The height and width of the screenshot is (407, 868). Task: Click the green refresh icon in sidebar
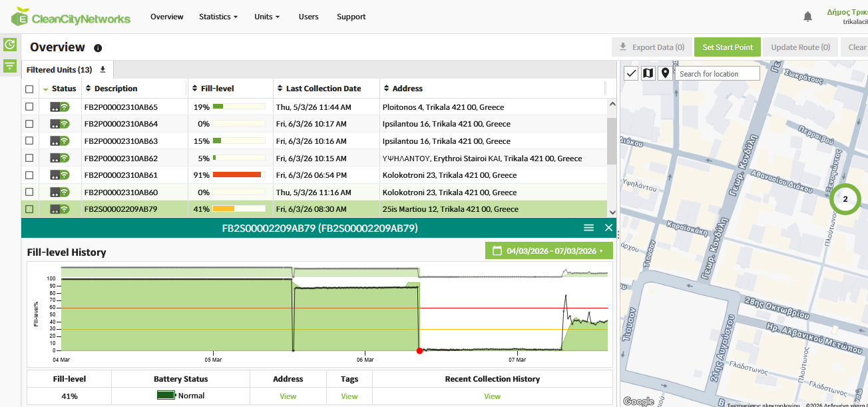10,45
